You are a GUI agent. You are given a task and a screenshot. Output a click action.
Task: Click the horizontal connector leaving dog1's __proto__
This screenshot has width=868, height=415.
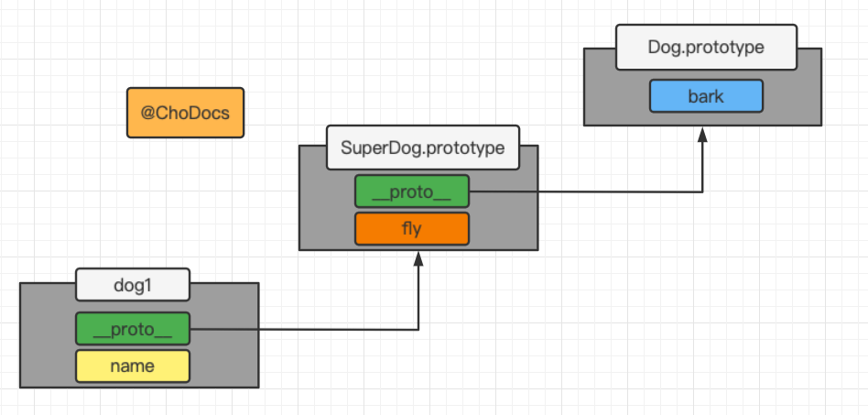pyautogui.click(x=302, y=329)
